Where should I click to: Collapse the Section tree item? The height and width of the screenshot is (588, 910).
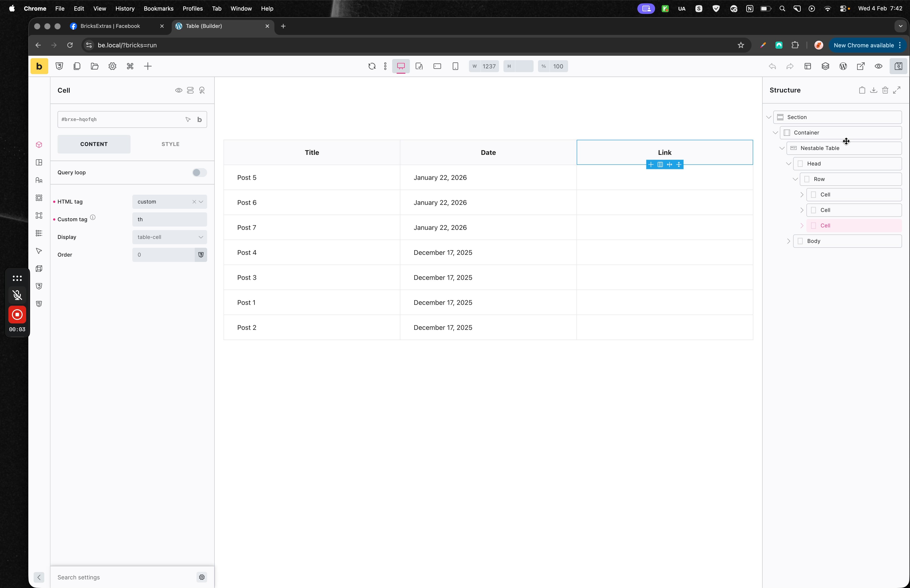coord(769,117)
